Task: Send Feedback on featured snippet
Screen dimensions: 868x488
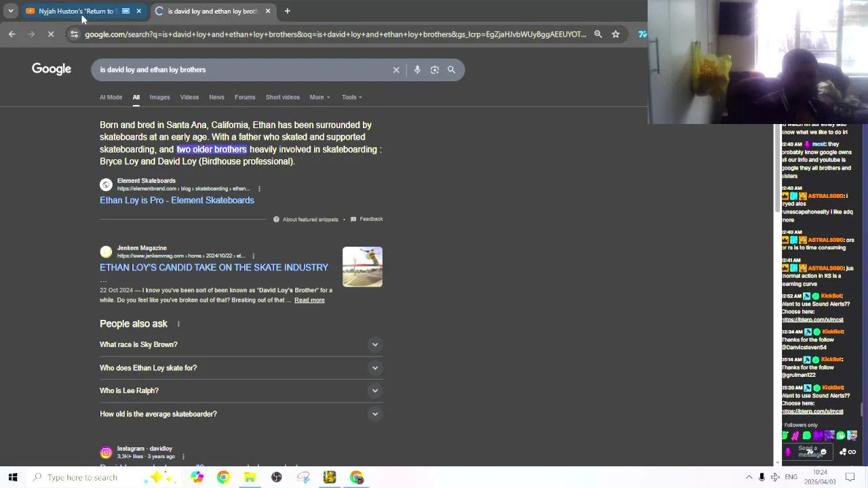Action: coord(366,219)
